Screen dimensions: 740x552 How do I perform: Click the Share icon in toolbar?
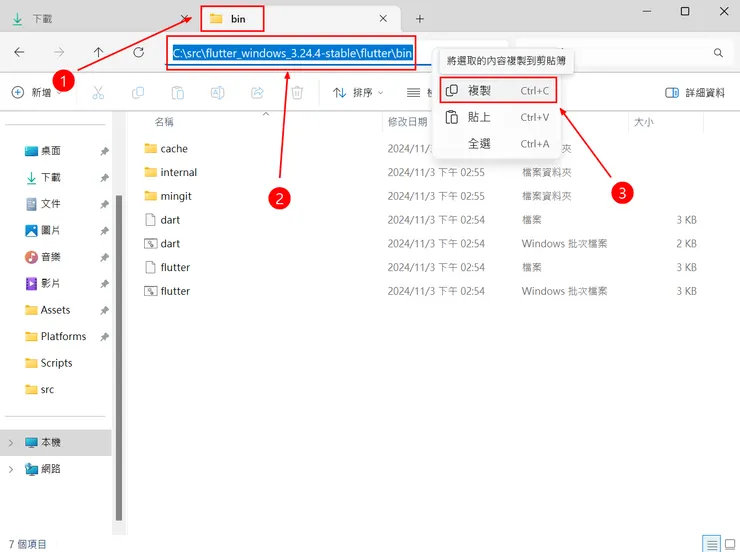[257, 92]
